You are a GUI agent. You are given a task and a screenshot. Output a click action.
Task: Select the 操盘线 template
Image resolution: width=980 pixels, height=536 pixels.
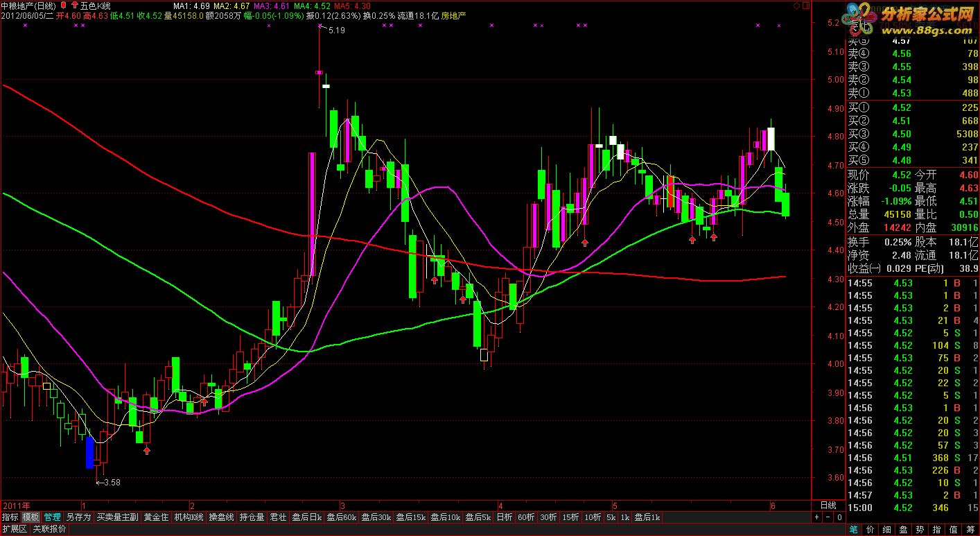pyautogui.click(x=222, y=517)
